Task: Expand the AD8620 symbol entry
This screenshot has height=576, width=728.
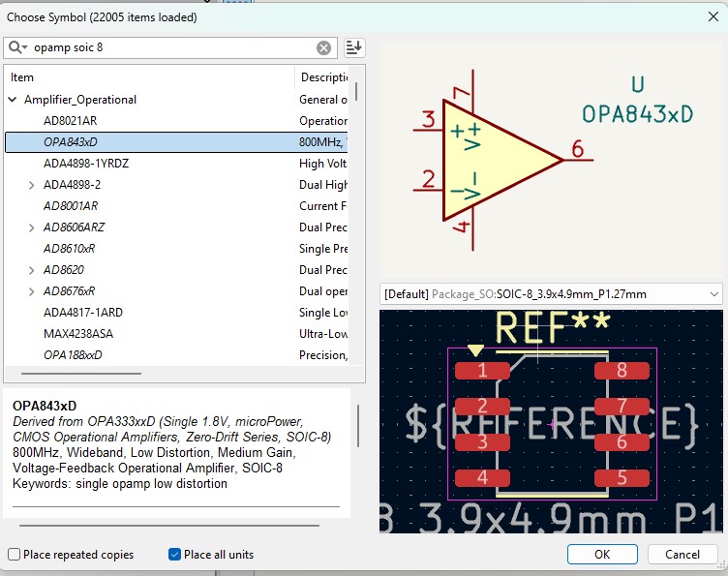Action: click(x=32, y=270)
